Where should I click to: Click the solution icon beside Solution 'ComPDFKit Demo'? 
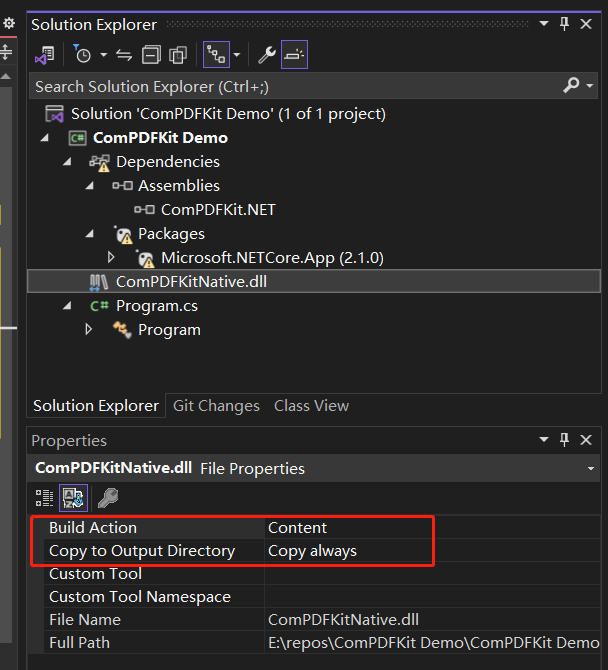click(55, 114)
